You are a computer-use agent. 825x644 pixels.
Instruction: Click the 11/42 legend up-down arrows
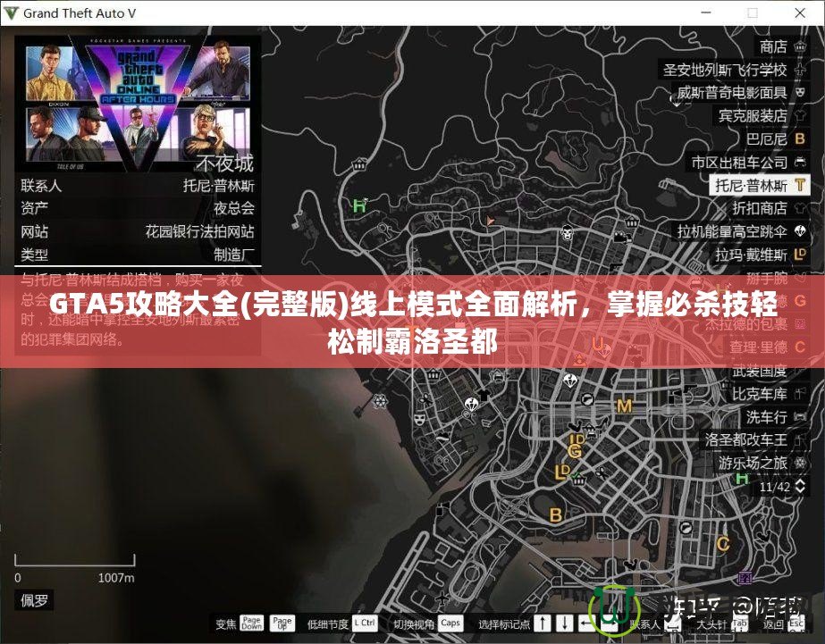(x=800, y=486)
